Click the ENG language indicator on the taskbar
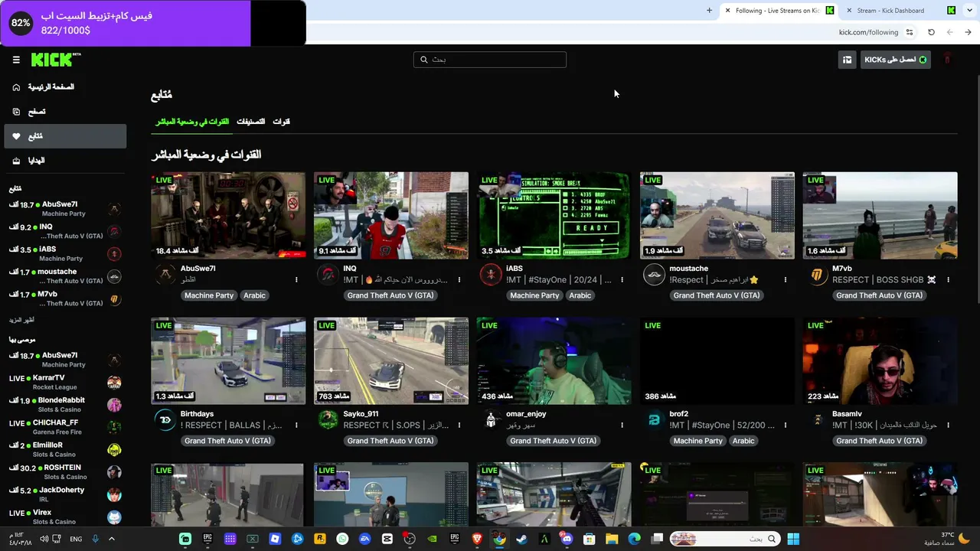 pos(76,539)
